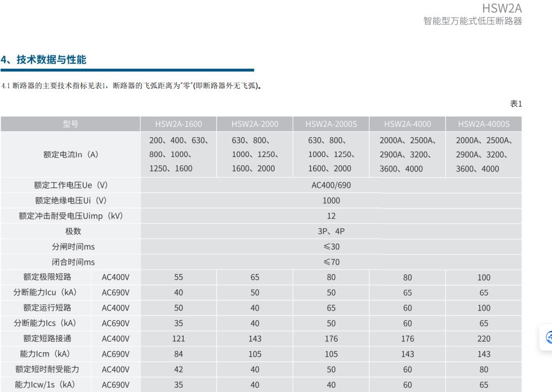Select the 176 value under HSW2A-2000S
This screenshot has width=552, height=392.
click(331, 339)
